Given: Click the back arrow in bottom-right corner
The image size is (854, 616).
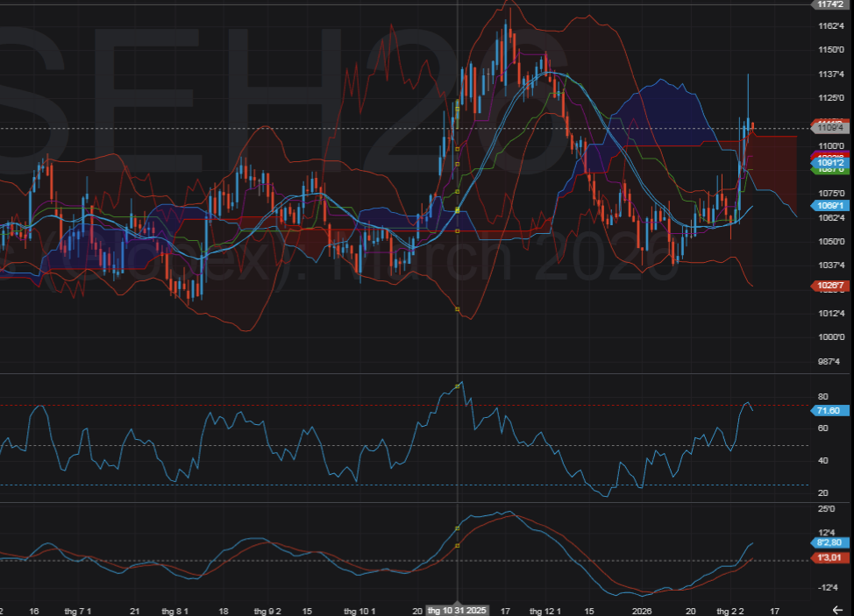Looking at the screenshot, I should point(837,609).
